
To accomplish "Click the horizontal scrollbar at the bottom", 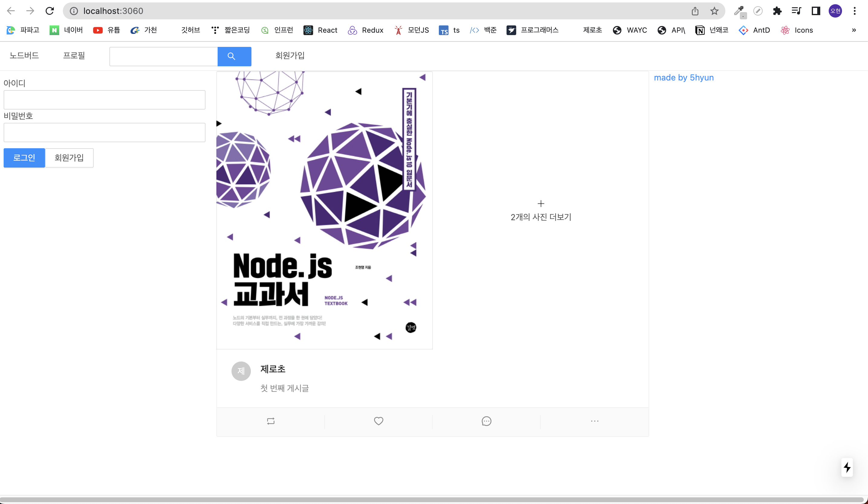I will point(431,499).
